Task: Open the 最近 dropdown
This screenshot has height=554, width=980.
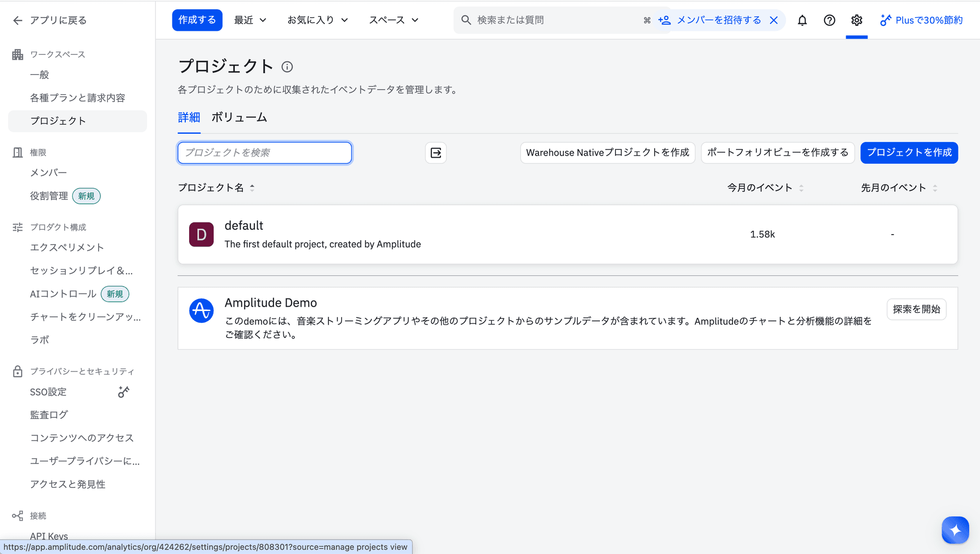Action: [250, 20]
